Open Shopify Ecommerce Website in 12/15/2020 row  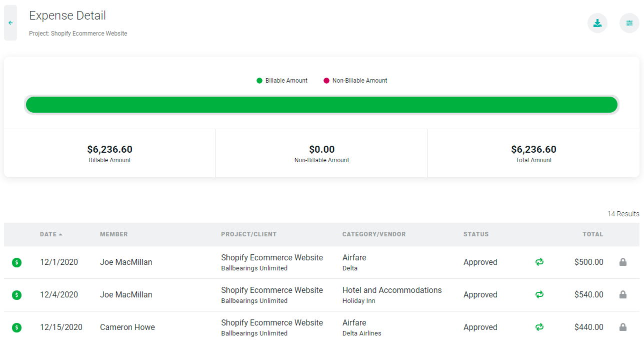click(x=272, y=322)
